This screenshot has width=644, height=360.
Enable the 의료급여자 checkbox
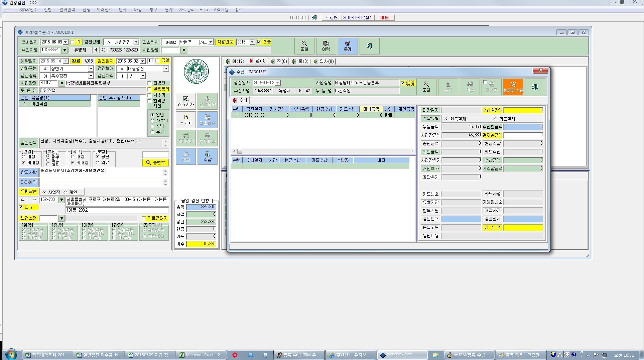pyautogui.click(x=144, y=218)
